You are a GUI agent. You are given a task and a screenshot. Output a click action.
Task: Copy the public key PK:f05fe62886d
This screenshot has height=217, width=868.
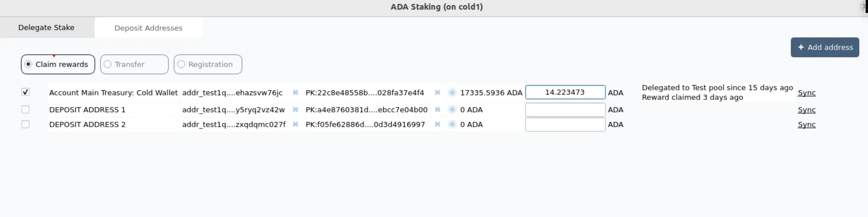[437, 124]
